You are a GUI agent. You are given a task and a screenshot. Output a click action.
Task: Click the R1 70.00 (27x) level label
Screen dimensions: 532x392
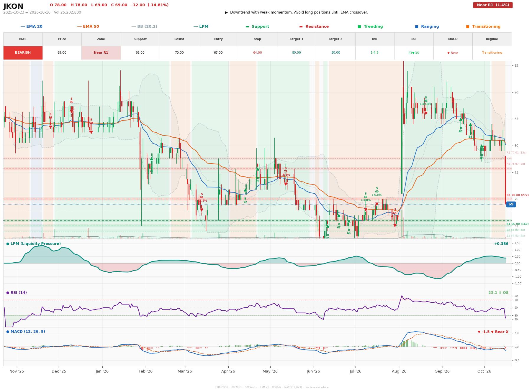[x=518, y=195]
